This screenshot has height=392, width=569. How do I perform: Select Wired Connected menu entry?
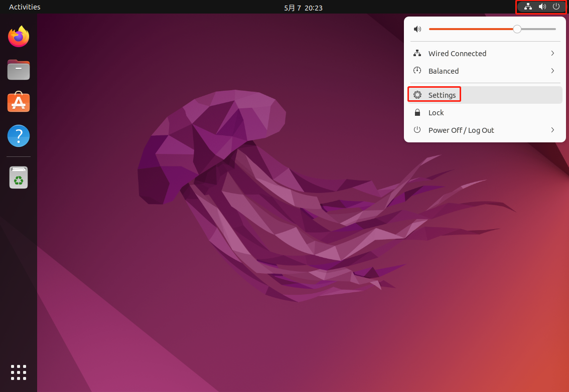click(x=485, y=53)
